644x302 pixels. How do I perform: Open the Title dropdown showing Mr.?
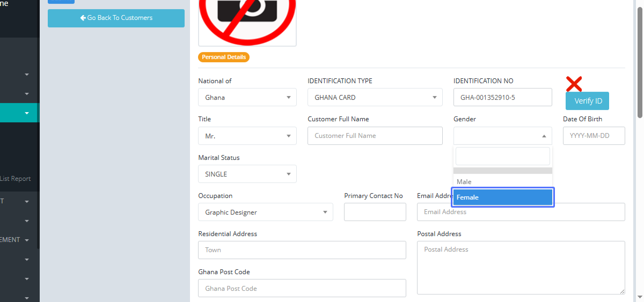(x=247, y=136)
